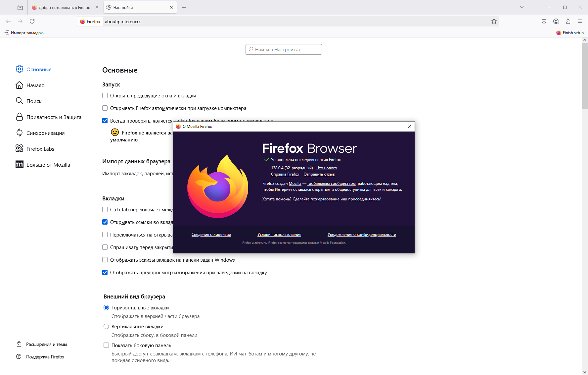Enable Открывать Firefox автоматически при загрузке checkbox
Screen dimensions: 588x375
point(105,108)
